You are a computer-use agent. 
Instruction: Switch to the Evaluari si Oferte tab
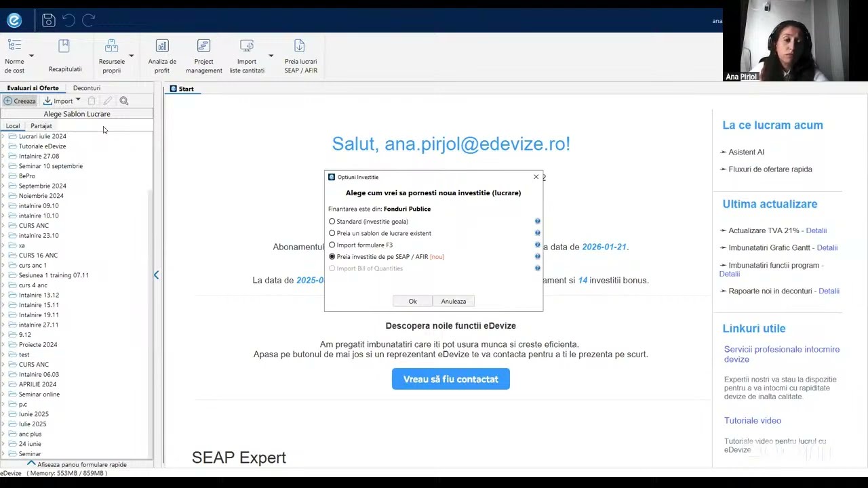[33, 88]
